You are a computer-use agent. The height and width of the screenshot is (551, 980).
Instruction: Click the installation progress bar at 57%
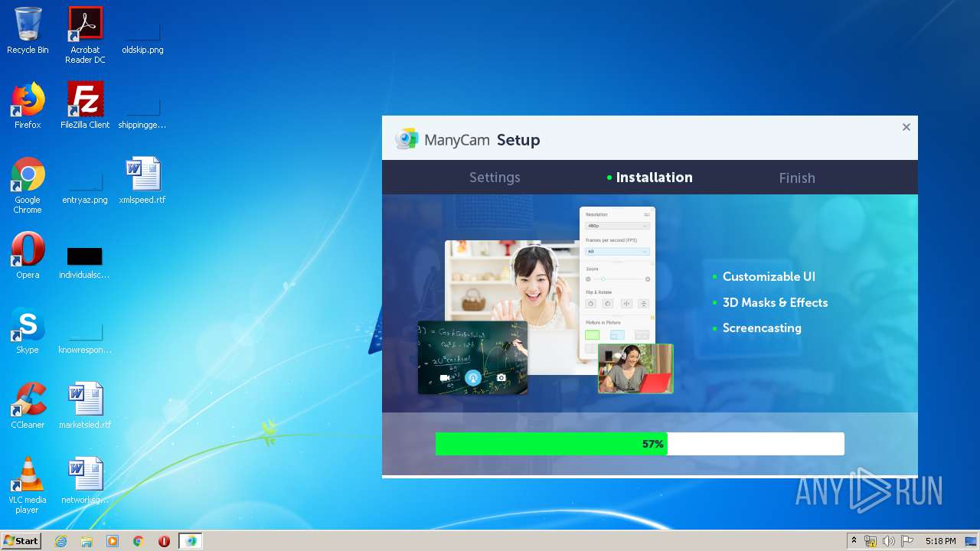640,444
